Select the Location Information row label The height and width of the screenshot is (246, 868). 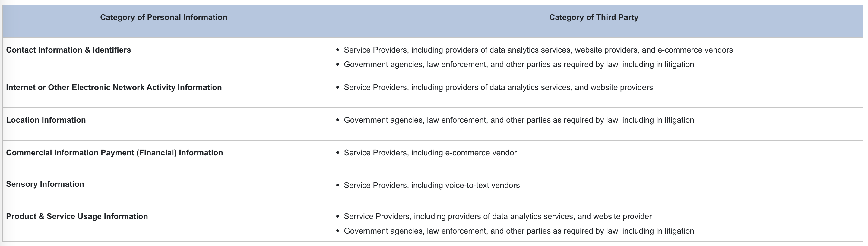46,120
